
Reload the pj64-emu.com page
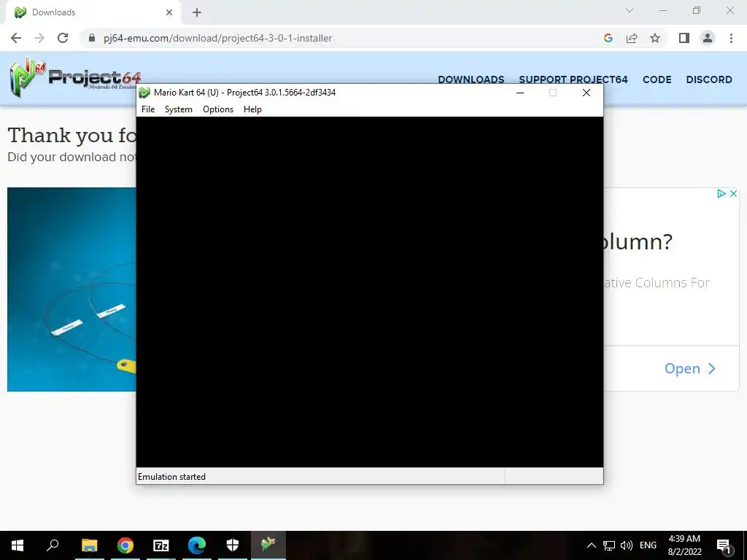[63, 38]
